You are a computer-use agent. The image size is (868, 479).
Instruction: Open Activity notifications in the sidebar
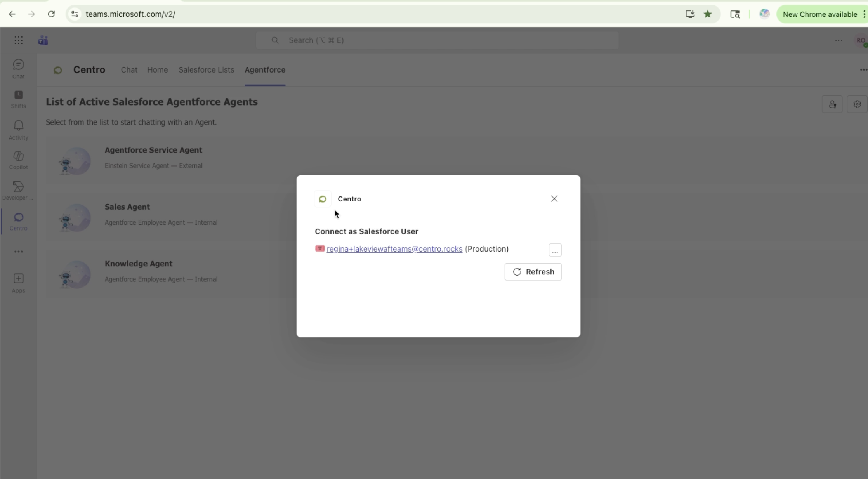(18, 130)
